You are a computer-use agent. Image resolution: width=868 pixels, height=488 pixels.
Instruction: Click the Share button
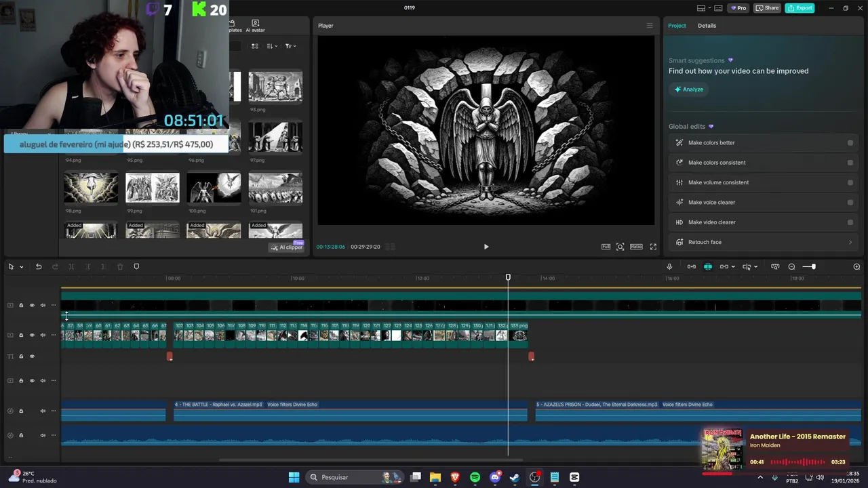[767, 8]
